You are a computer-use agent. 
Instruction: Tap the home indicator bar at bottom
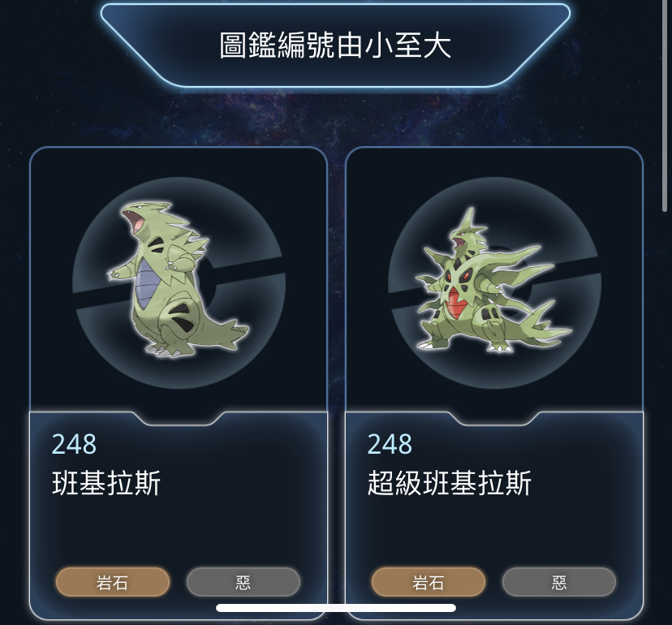pos(336,608)
